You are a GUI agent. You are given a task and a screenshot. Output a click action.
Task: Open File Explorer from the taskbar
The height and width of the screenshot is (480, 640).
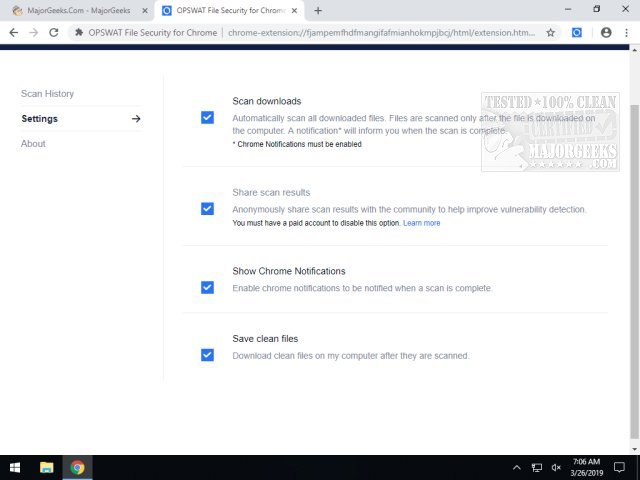pyautogui.click(x=47, y=468)
